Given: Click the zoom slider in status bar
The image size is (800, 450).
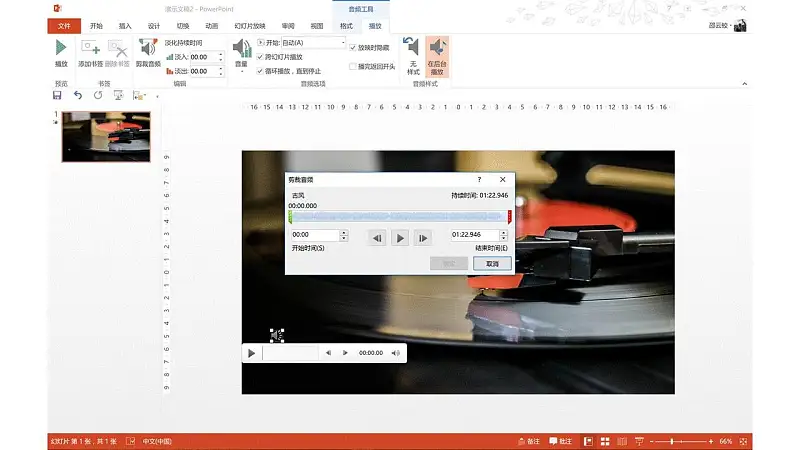Looking at the screenshot, I should 671,441.
